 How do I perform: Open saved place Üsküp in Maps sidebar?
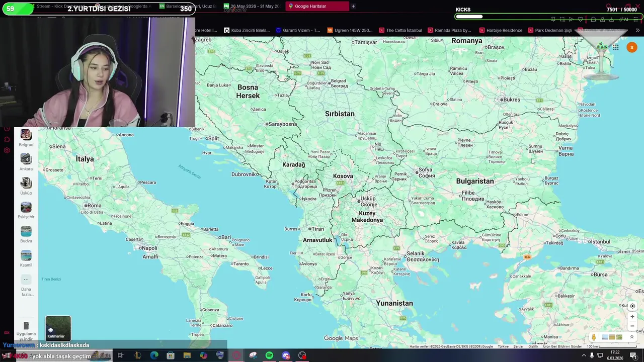(26, 186)
